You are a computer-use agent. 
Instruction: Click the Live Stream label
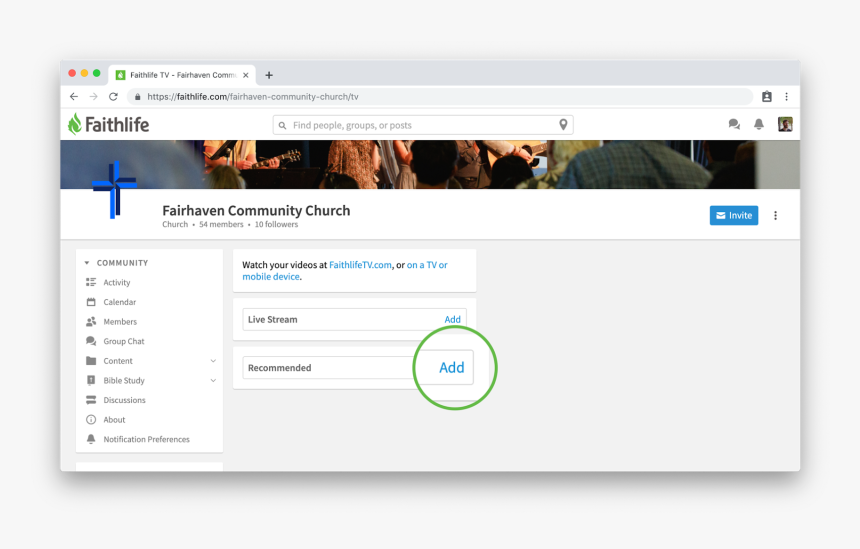point(273,320)
